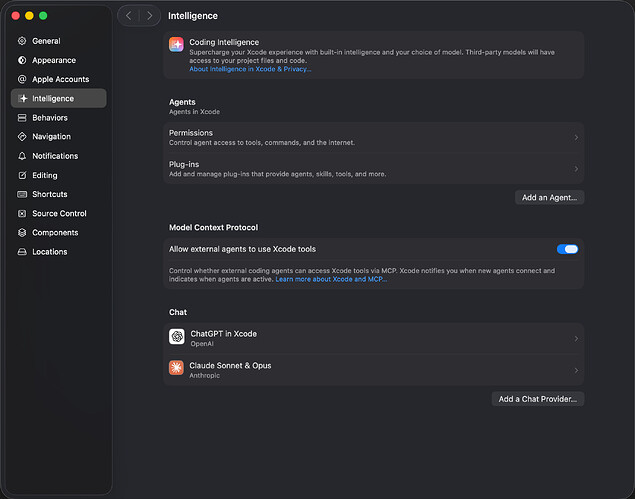Go forward with the right arrow
635x499 pixels.
click(x=149, y=15)
